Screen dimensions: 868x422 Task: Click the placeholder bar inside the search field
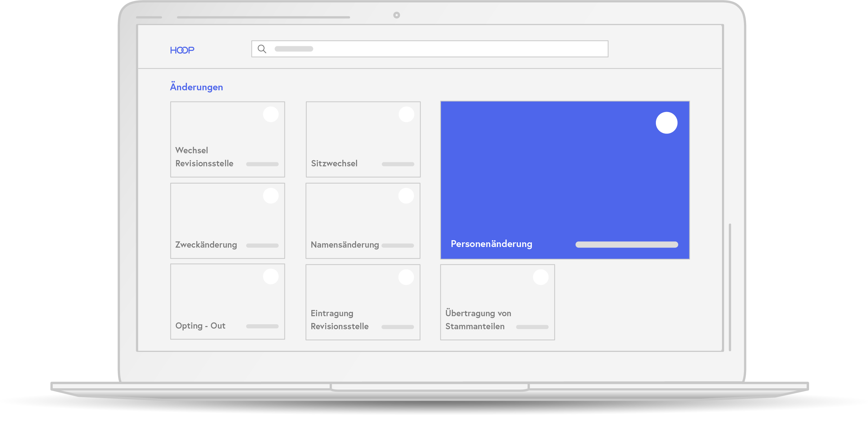click(x=294, y=49)
